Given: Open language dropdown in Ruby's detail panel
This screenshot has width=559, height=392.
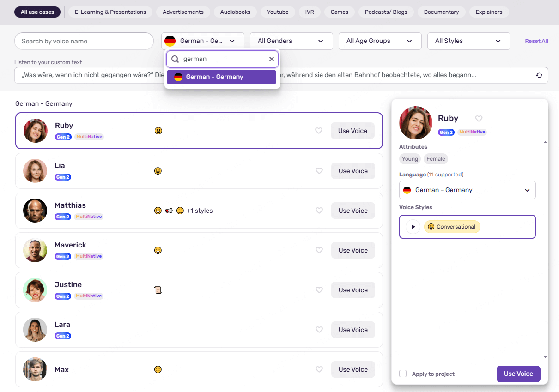Looking at the screenshot, I should (x=467, y=190).
